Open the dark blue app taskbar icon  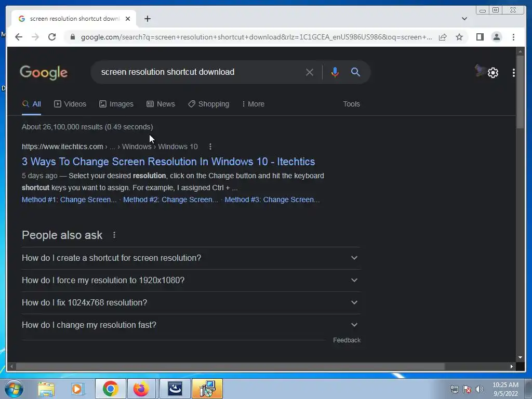pyautogui.click(x=175, y=389)
